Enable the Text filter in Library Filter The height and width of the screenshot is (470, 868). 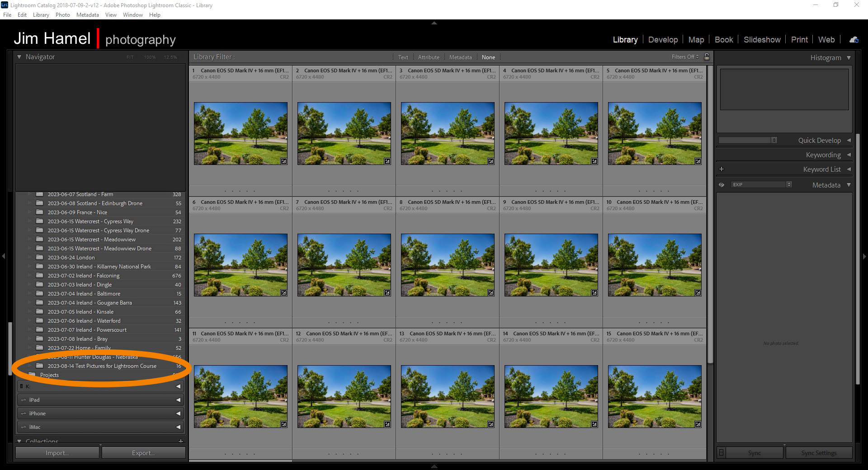403,57
